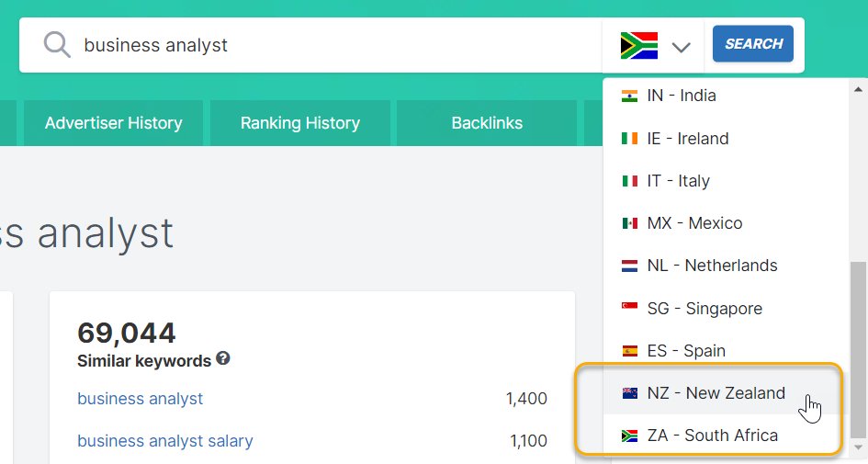
Task: Click the Netherlands flag icon in list
Action: point(629,266)
